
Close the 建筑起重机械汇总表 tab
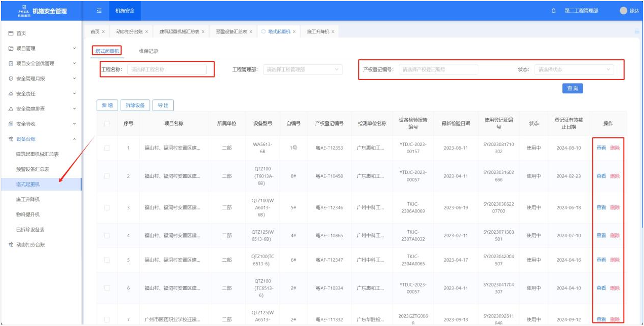(x=203, y=31)
